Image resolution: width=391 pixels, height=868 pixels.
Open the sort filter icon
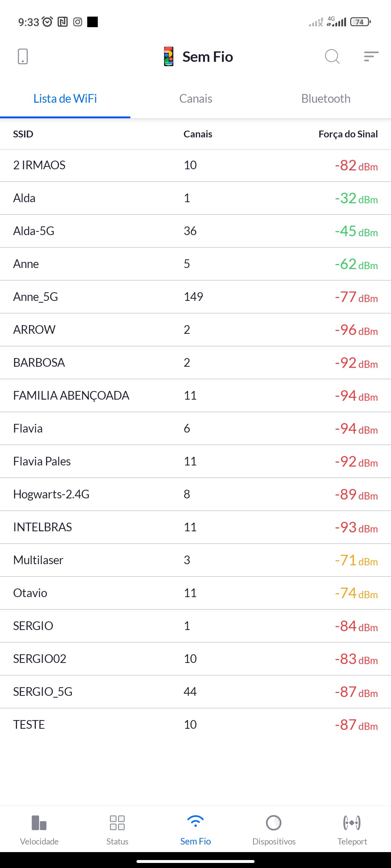click(371, 56)
